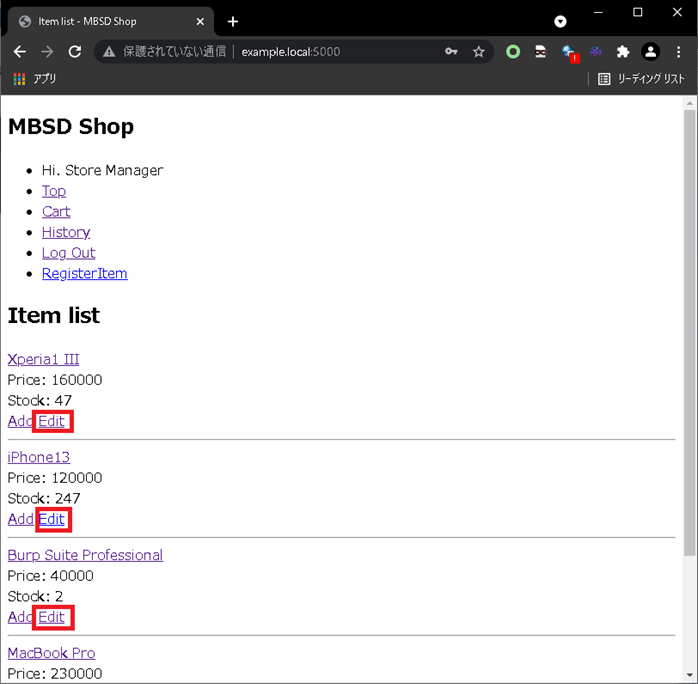Viewport: 698px width, 684px height.
Task: Click the incognito-style mask extension icon
Action: pyautogui.click(x=540, y=52)
